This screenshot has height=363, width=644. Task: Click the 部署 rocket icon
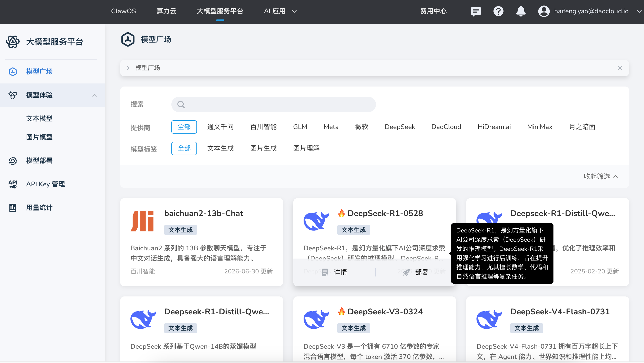point(406,272)
